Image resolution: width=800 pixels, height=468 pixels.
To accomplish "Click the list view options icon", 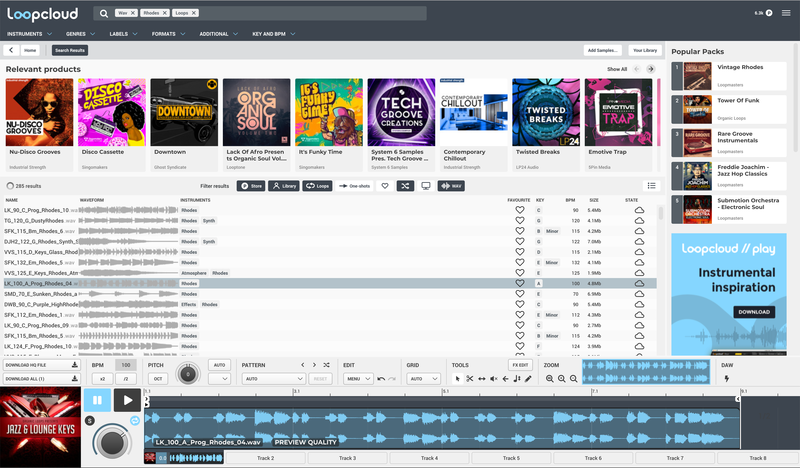I will [x=652, y=186].
